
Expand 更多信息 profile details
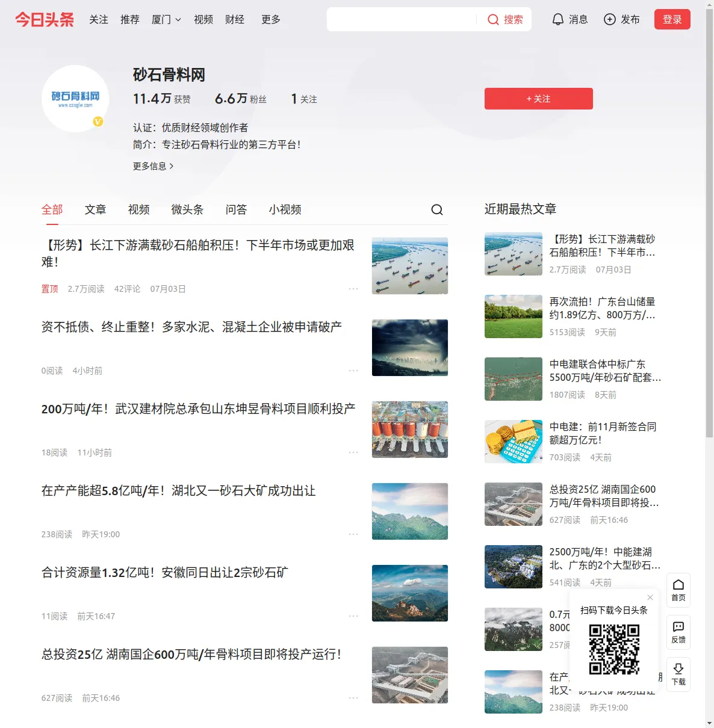pyautogui.click(x=154, y=166)
